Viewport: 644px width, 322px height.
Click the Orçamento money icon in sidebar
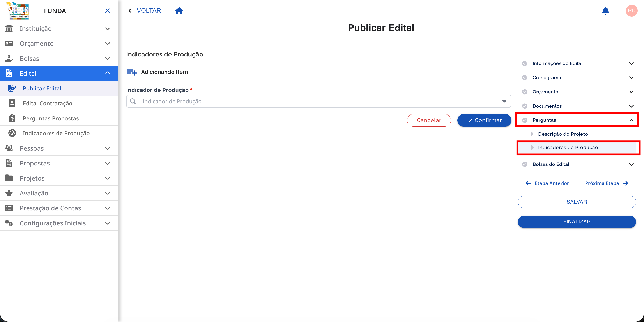coord(9,44)
